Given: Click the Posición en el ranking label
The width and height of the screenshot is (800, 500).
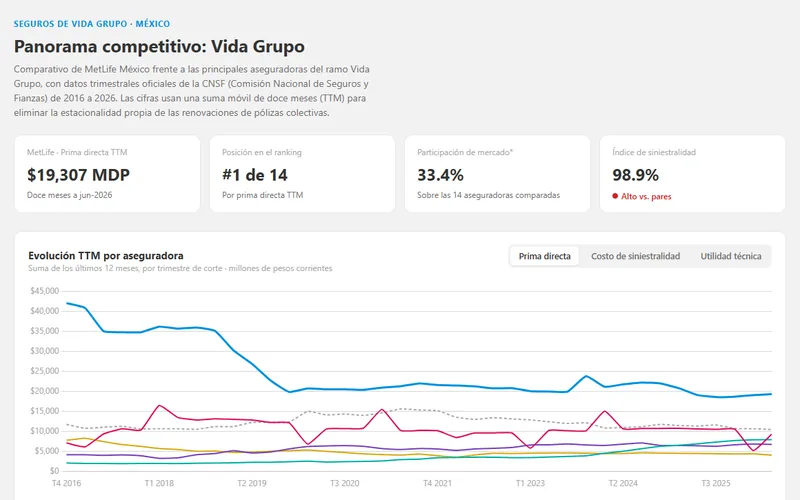Looking at the screenshot, I should click(x=262, y=152).
